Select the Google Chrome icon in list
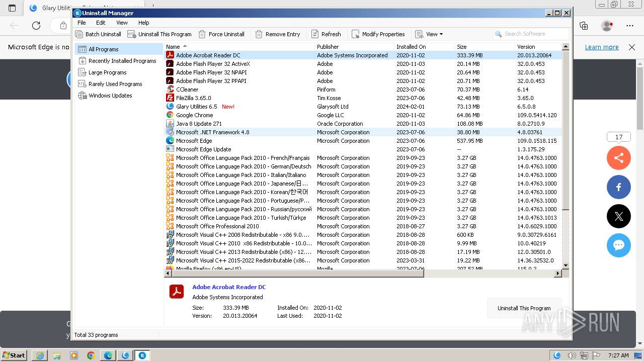The image size is (644, 362). coord(170,115)
